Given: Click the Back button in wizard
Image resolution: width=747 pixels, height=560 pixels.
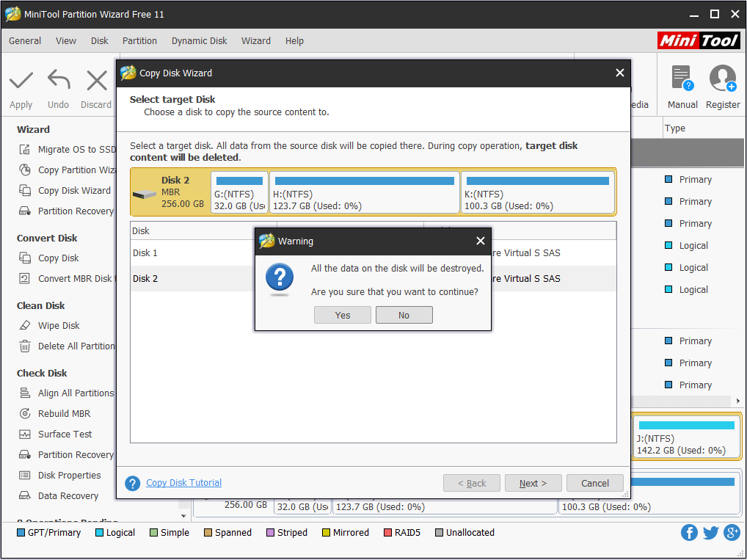Looking at the screenshot, I should [472, 483].
